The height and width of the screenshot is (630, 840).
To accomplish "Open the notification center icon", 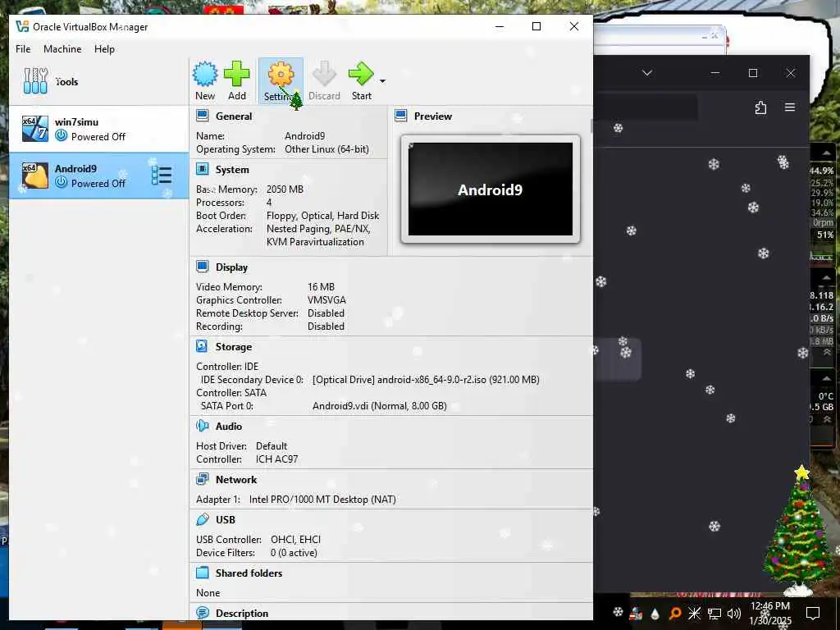I will coord(813,614).
